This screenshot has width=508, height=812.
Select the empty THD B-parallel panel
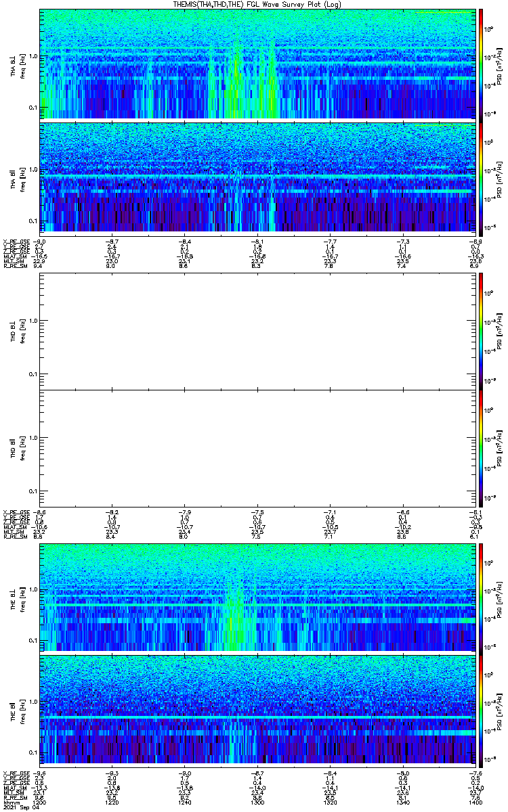(x=258, y=448)
